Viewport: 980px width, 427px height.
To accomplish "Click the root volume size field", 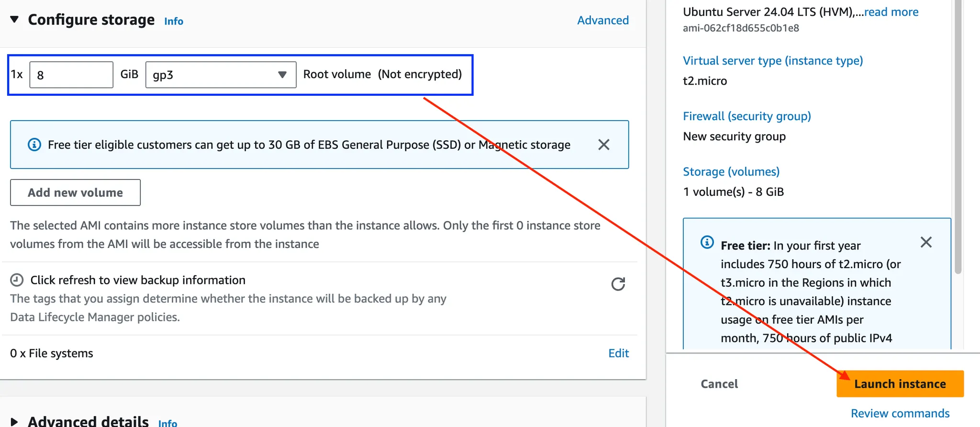I will [71, 75].
